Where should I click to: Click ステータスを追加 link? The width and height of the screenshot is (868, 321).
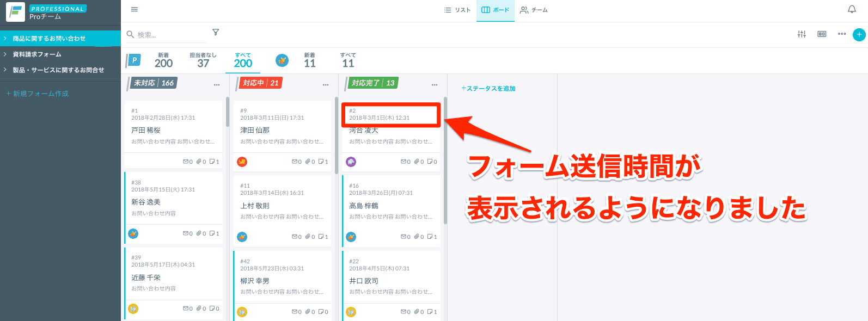click(x=488, y=88)
